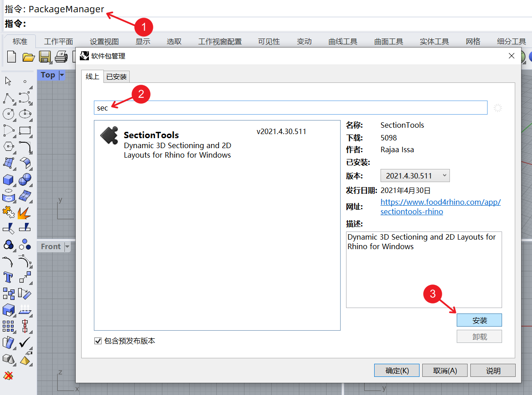Click the red X delete icon
This screenshot has width=532, height=395.
coord(7,376)
